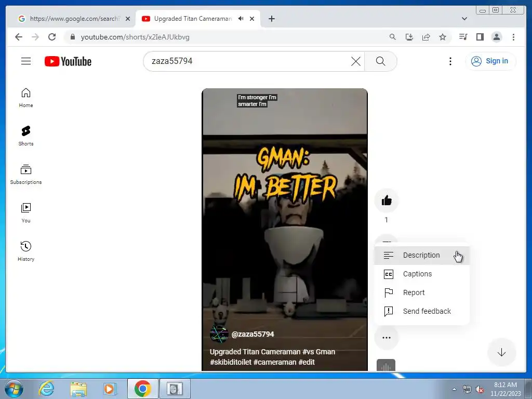532x399 pixels.
Task: Click the Chrome taskbar button
Action: tap(142, 389)
